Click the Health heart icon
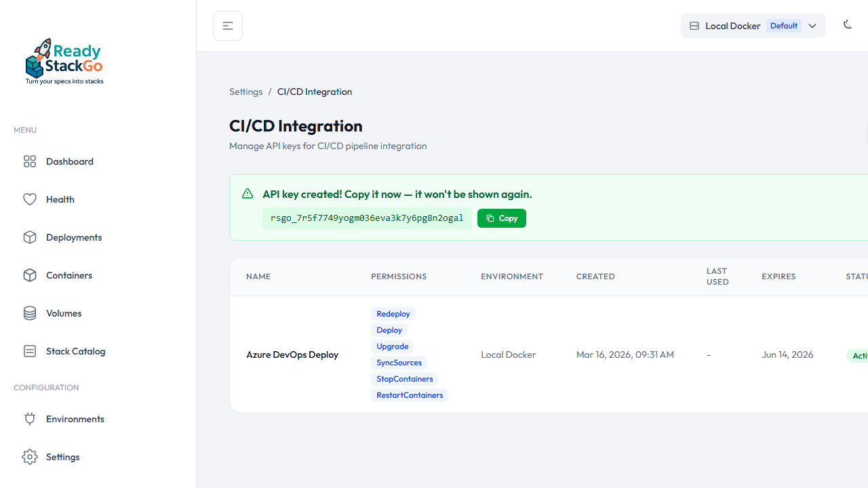This screenshot has width=868, height=488. [30, 199]
